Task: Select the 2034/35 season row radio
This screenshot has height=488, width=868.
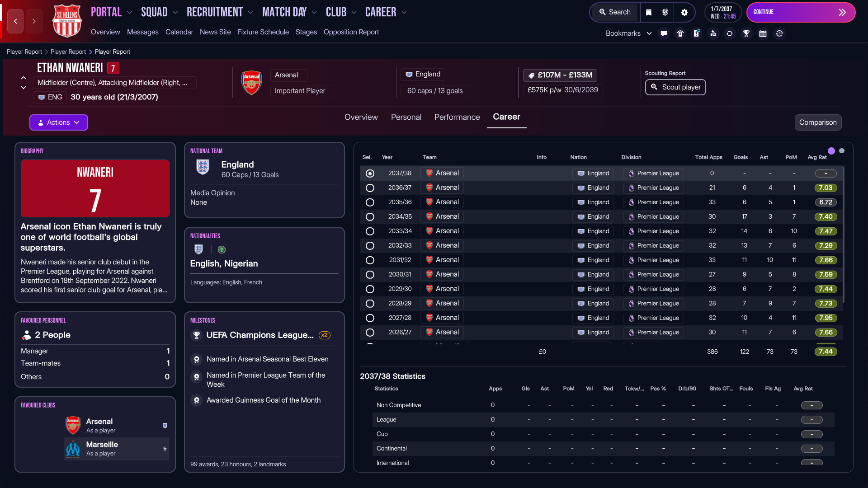Action: pyautogui.click(x=370, y=217)
